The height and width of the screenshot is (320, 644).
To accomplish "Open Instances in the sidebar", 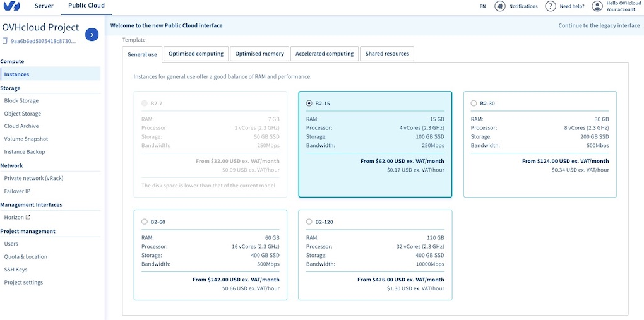I will point(51,74).
